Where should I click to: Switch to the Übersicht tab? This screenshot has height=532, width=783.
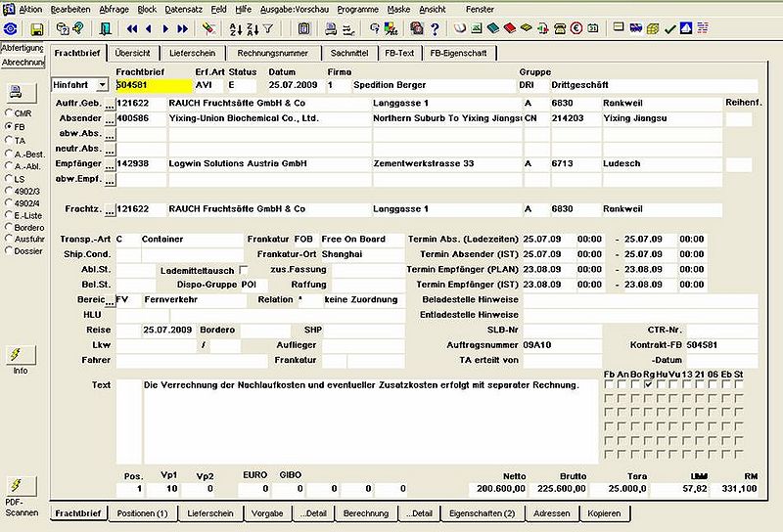[132, 53]
